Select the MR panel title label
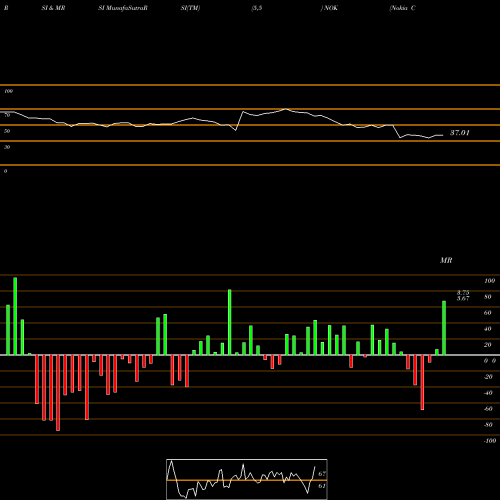This screenshot has width=500, height=500. pyautogui.click(x=446, y=260)
